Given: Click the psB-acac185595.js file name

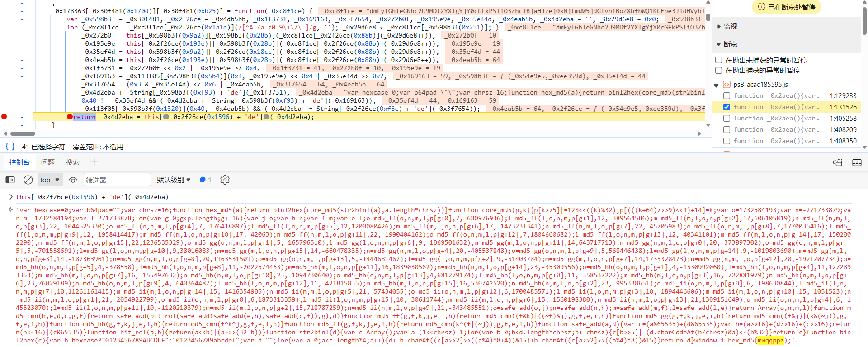Looking at the screenshot, I should pyautogui.click(x=761, y=85).
